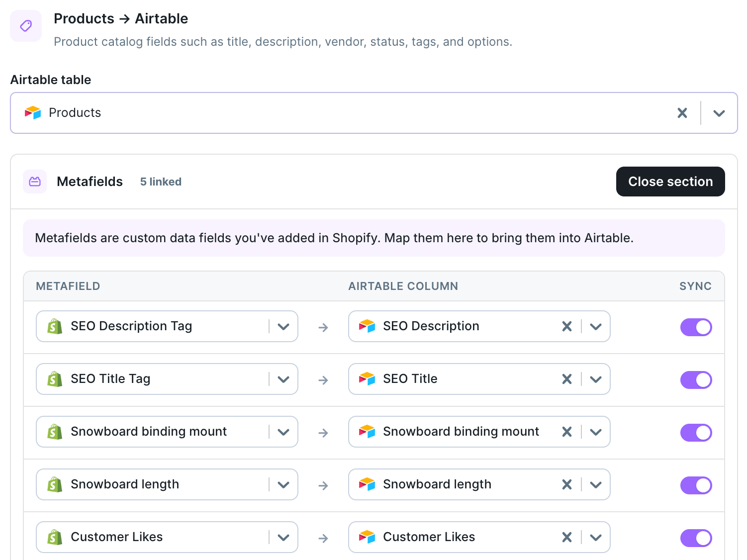Click the Metafields info banner text
The image size is (747, 560).
tap(334, 238)
